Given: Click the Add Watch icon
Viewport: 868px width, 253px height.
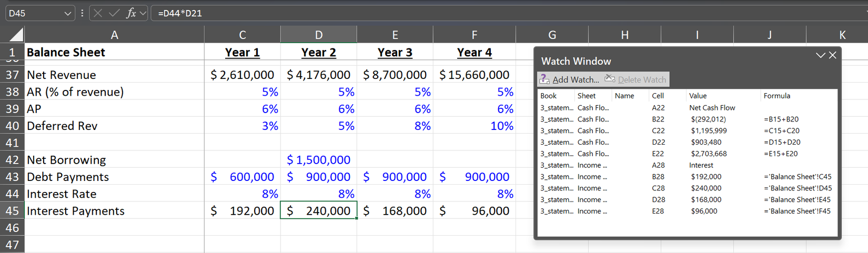Looking at the screenshot, I should (x=544, y=79).
